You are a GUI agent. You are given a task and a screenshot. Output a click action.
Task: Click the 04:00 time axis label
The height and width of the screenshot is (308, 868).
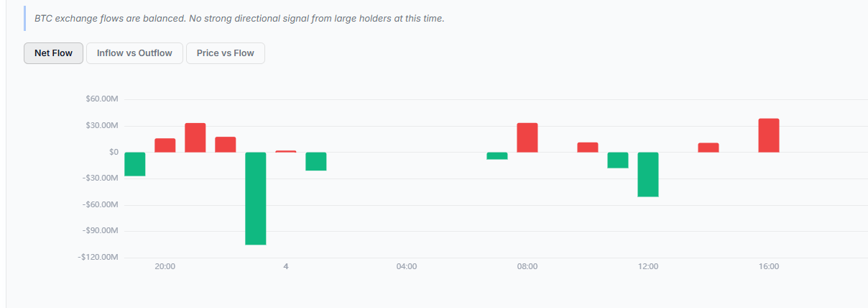(407, 267)
